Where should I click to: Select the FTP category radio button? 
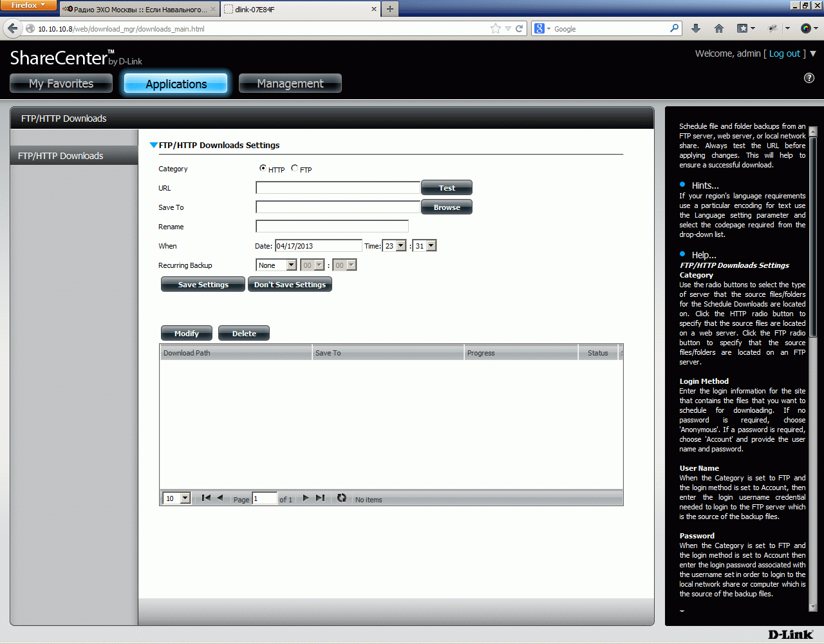tap(294, 168)
